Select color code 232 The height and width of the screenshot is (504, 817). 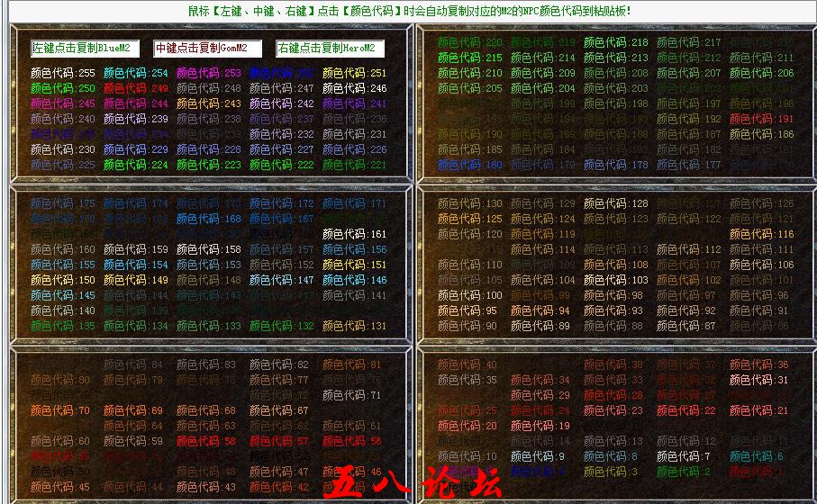coord(282,134)
